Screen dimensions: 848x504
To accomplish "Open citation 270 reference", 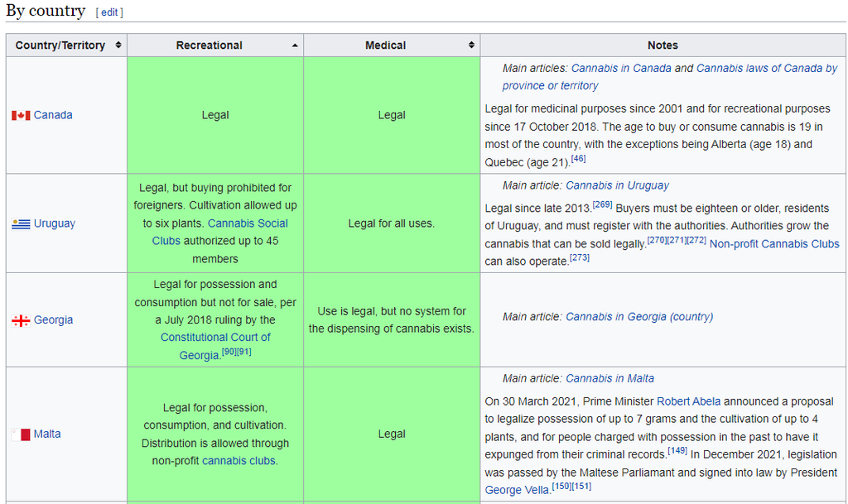I will 657,240.
